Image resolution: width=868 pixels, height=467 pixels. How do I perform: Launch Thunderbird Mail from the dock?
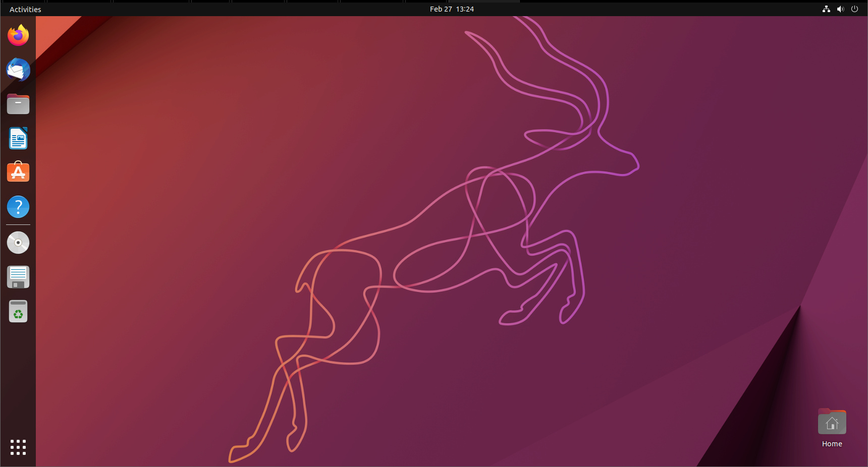point(18,70)
